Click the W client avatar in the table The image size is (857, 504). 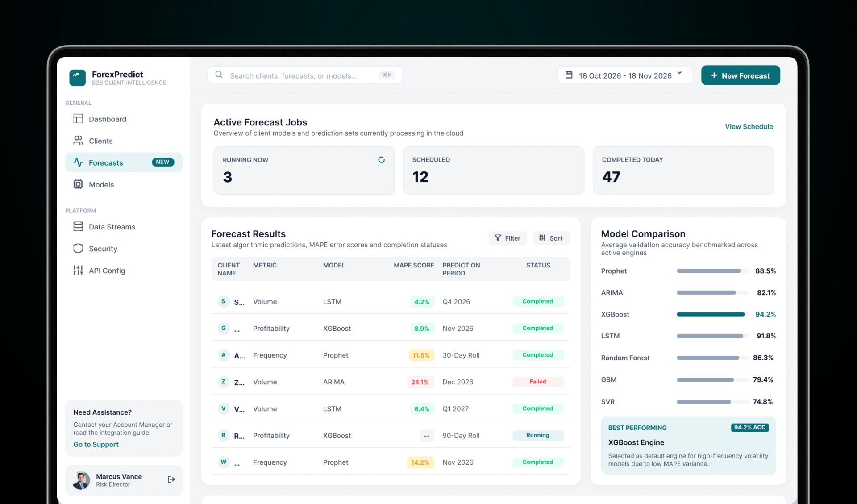pos(224,462)
